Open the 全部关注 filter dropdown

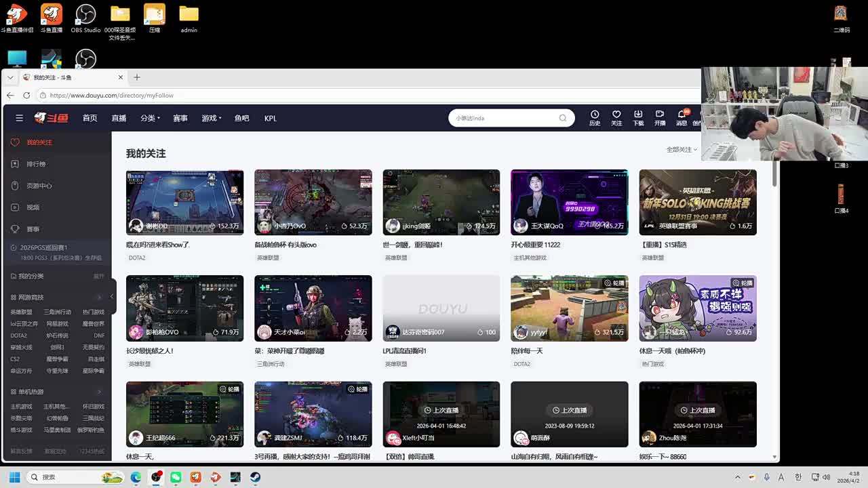coord(682,149)
